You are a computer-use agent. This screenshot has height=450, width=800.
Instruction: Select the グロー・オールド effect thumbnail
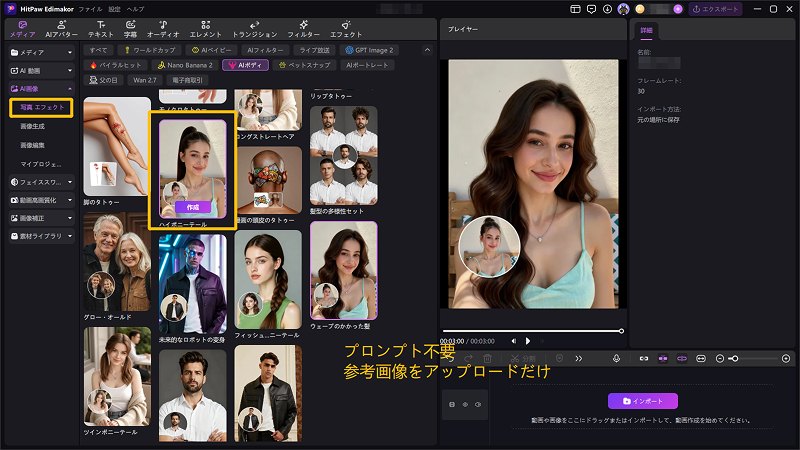click(x=117, y=262)
